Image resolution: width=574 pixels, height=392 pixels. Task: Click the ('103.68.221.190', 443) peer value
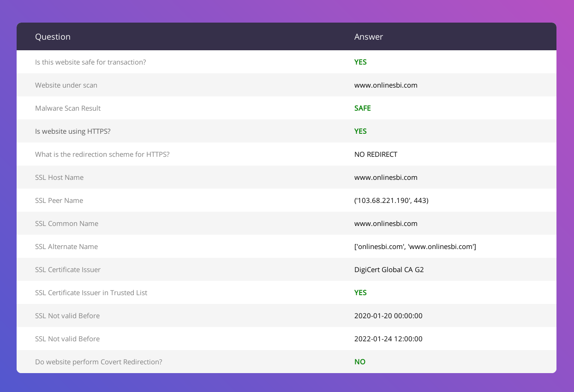click(x=391, y=200)
